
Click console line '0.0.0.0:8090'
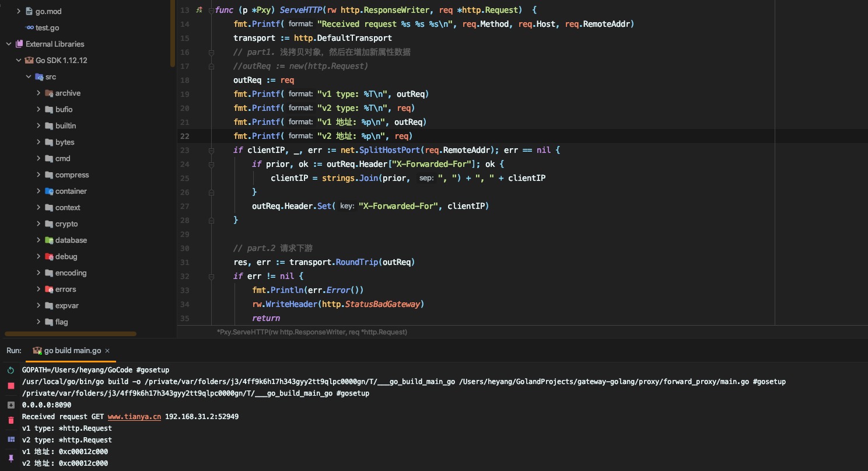47,405
